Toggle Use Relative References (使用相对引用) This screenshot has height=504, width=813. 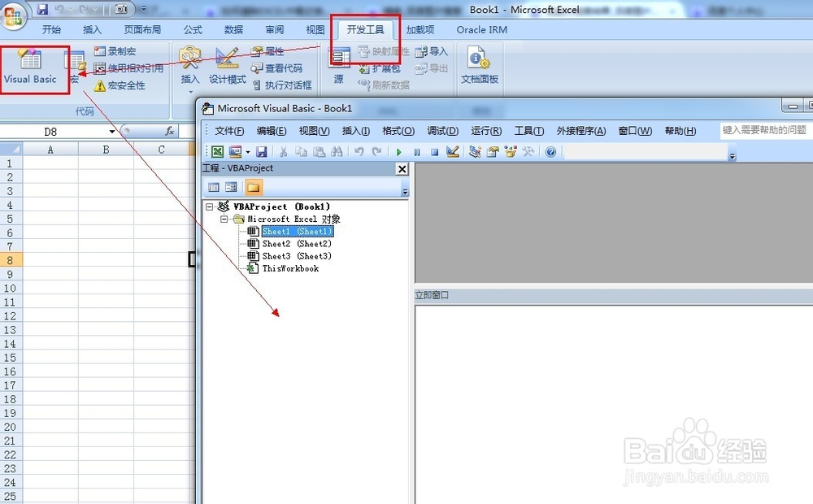point(128,68)
